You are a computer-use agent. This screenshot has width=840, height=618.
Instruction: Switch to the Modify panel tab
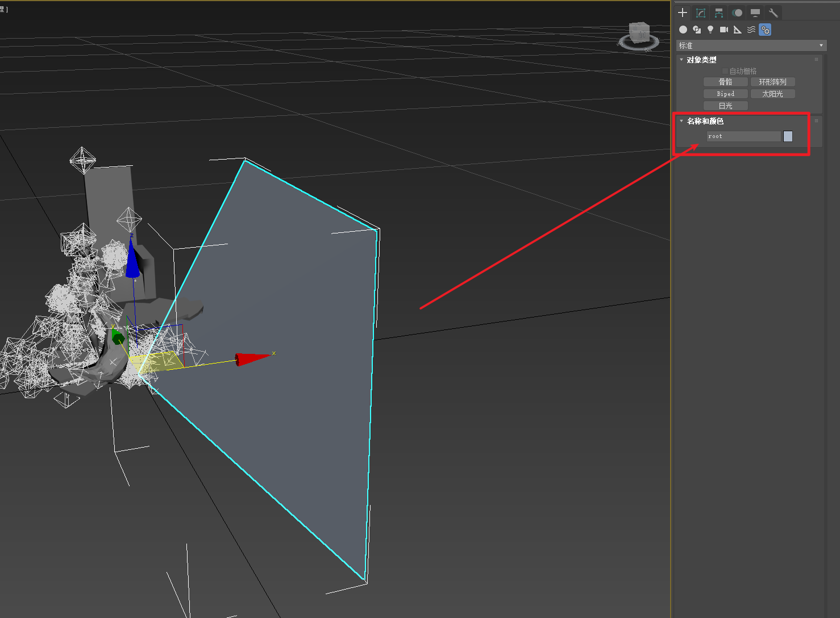coord(701,12)
